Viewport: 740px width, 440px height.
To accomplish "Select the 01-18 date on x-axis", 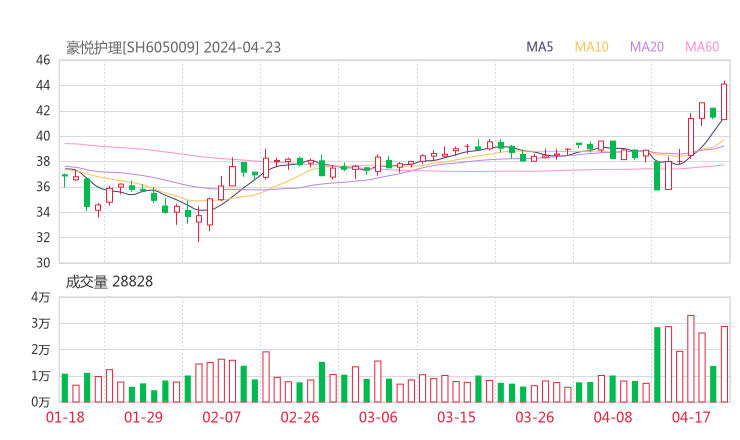I will [64, 417].
